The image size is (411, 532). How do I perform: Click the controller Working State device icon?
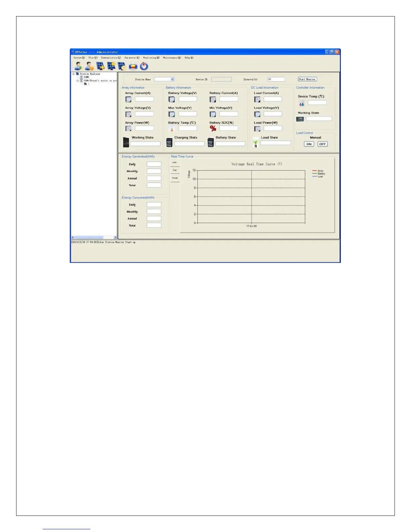(x=300, y=119)
